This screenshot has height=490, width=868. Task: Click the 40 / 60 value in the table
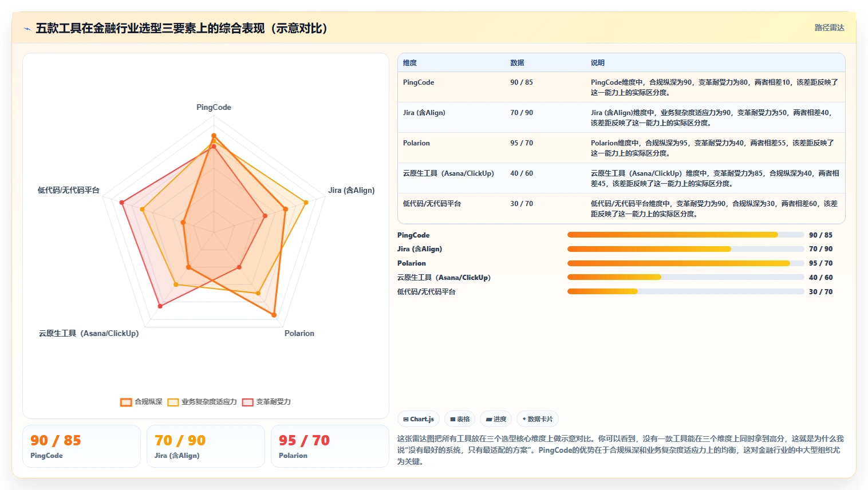point(522,173)
